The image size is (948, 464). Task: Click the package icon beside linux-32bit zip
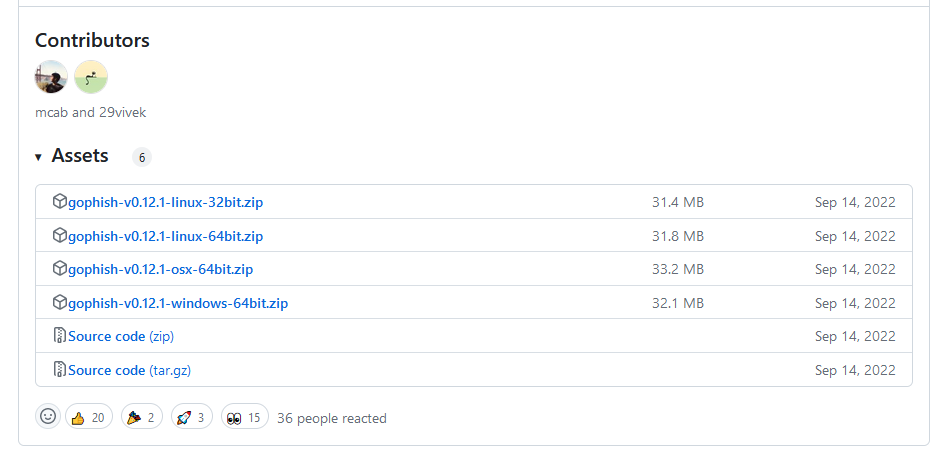[59, 202]
